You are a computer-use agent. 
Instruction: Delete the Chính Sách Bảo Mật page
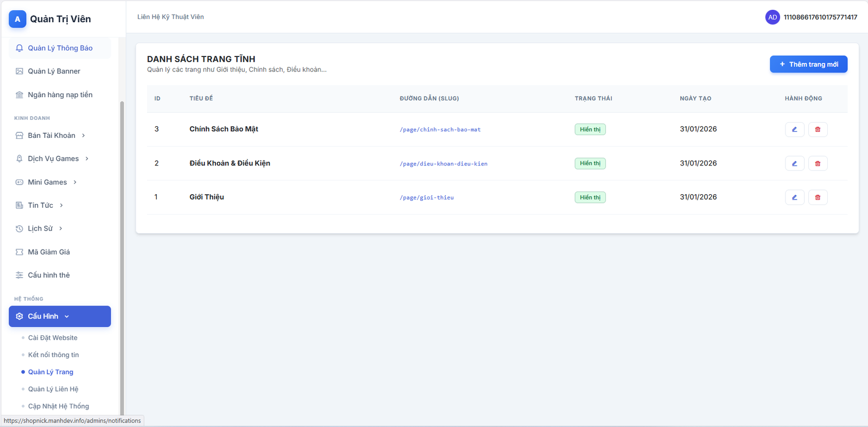[818, 130]
